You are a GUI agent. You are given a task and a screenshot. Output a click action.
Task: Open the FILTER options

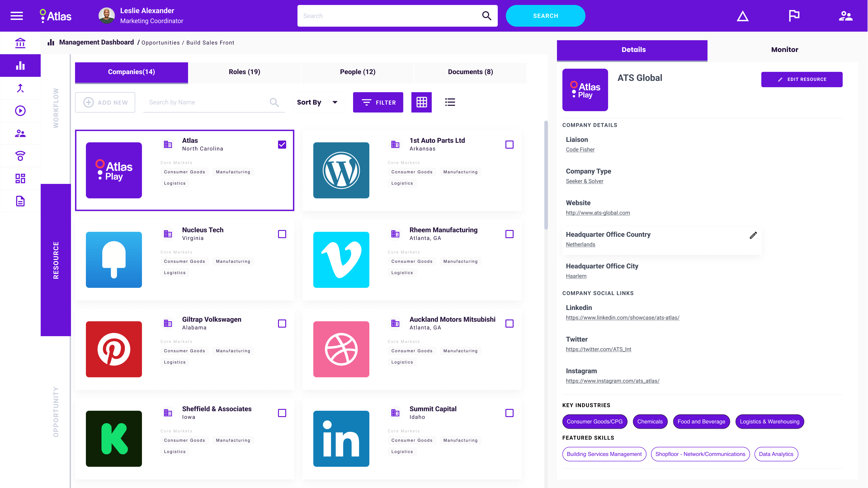tap(378, 102)
